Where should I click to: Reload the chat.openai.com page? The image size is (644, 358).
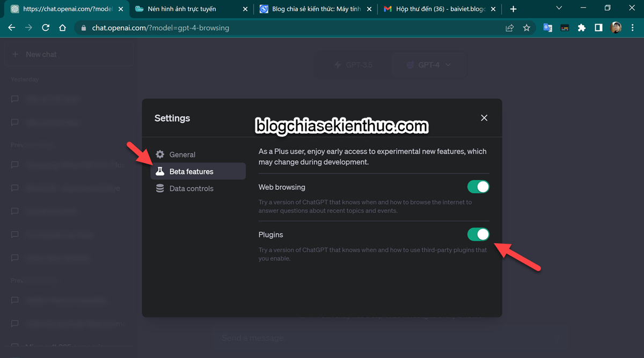point(46,28)
